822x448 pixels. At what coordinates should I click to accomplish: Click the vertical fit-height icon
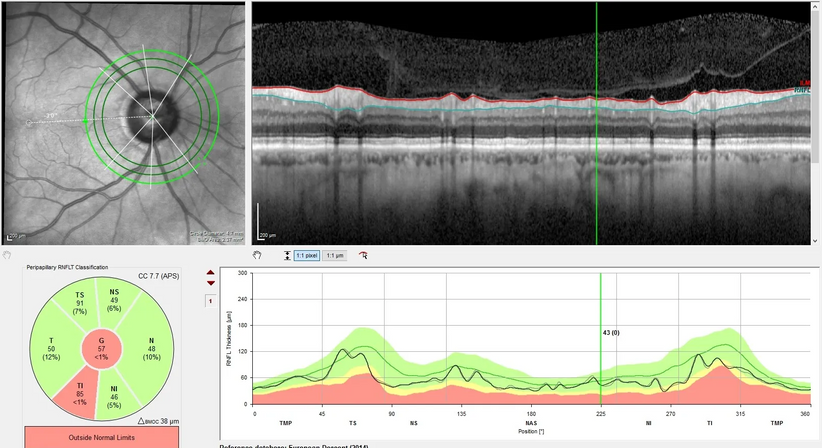[287, 256]
